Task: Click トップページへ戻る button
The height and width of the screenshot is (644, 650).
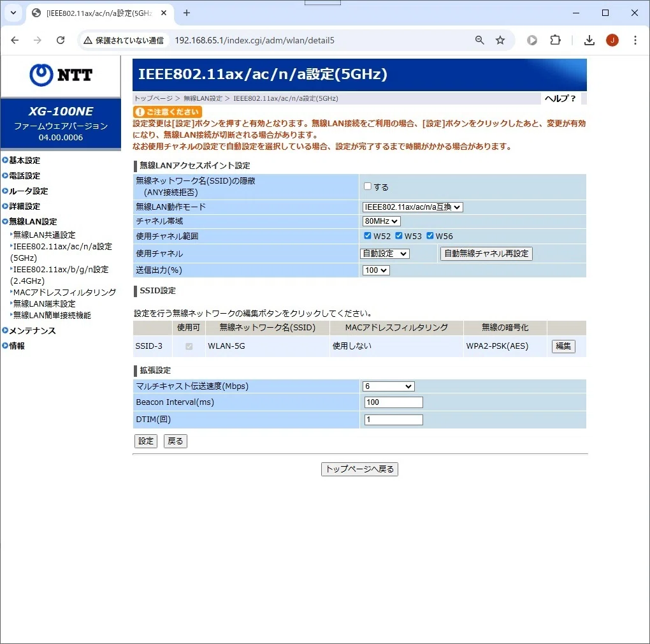Action: pos(359,469)
